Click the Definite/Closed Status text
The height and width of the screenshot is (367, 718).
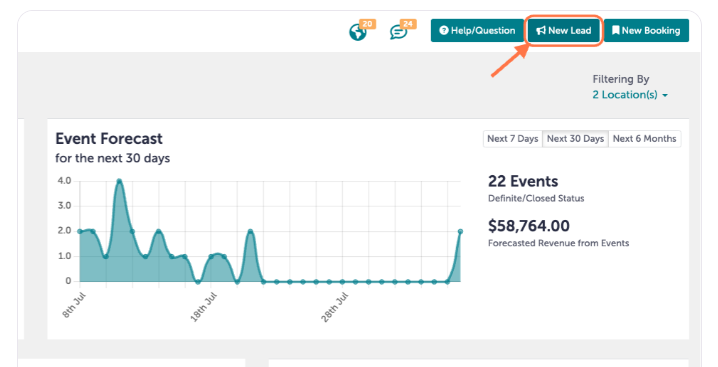536,198
